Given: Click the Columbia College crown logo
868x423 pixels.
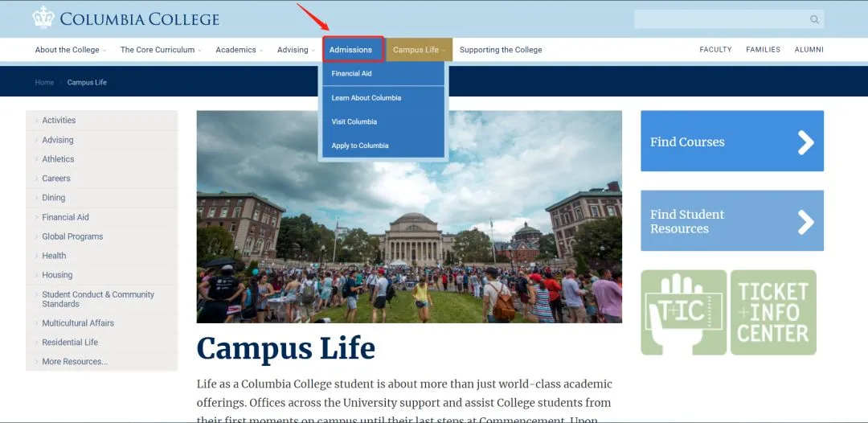Looking at the screenshot, I should [x=43, y=17].
